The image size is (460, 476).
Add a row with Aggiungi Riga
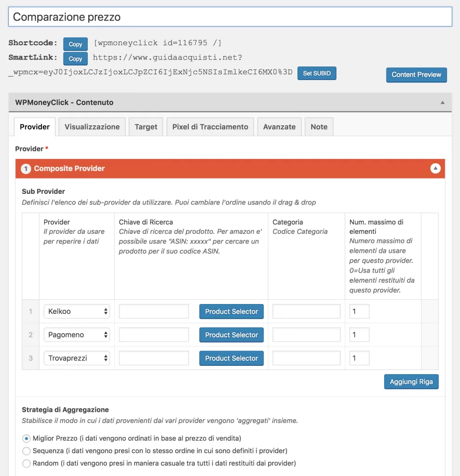pyautogui.click(x=411, y=382)
